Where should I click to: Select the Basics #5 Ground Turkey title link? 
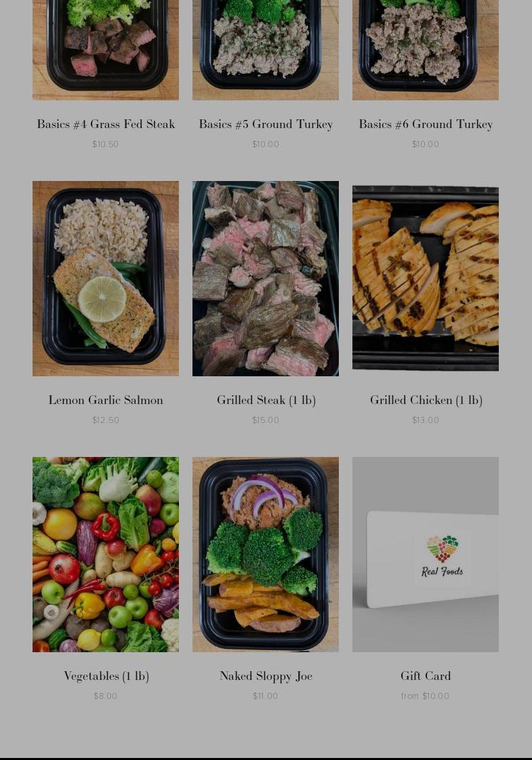pyautogui.click(x=266, y=124)
